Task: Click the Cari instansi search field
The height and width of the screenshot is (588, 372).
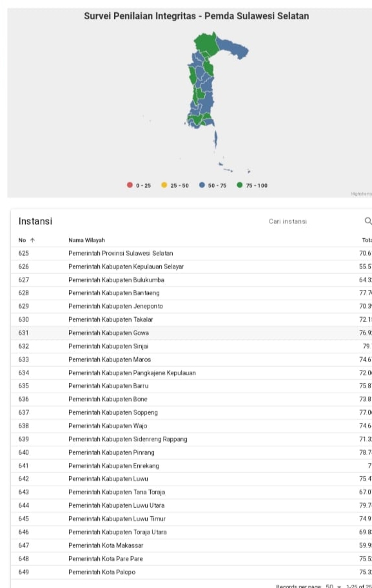Action: pyautogui.click(x=288, y=221)
